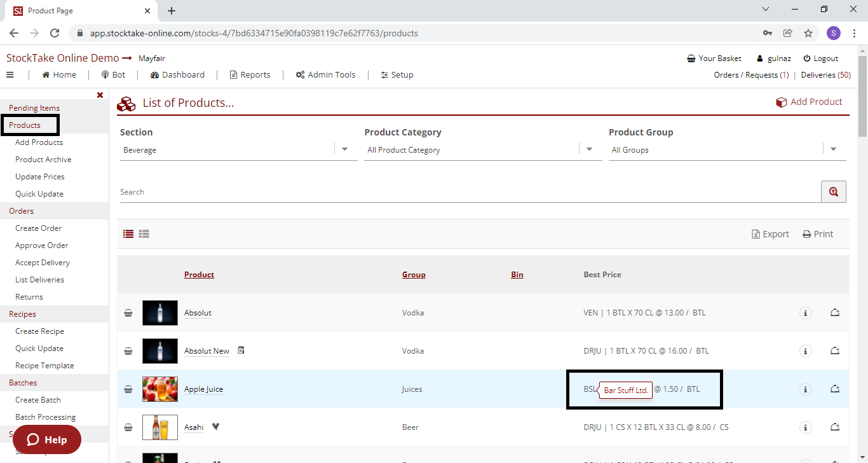The image size is (868, 463).
Task: Open Batch Processing in sidebar
Action: click(45, 417)
